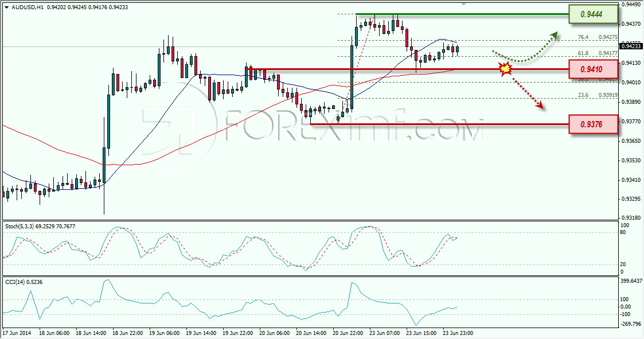Click the 18 Jun 22:00 time label

(x=128, y=333)
